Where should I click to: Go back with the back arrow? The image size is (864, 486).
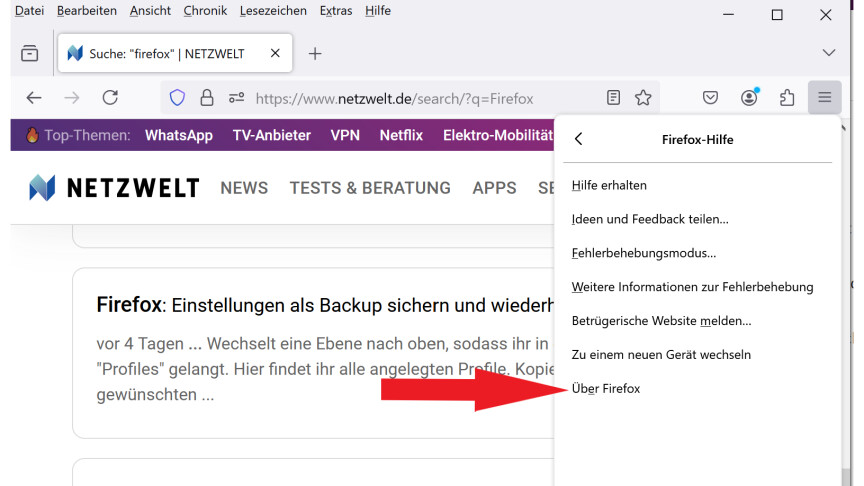coord(34,98)
